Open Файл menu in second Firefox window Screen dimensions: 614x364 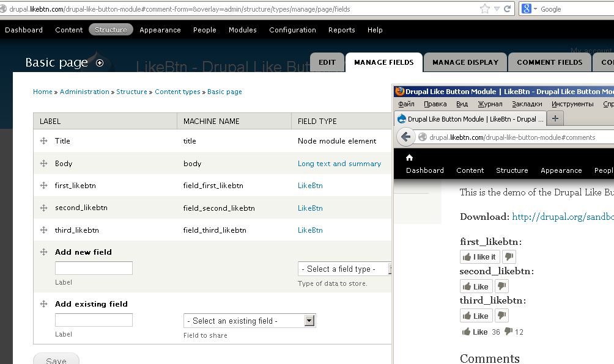pos(406,104)
